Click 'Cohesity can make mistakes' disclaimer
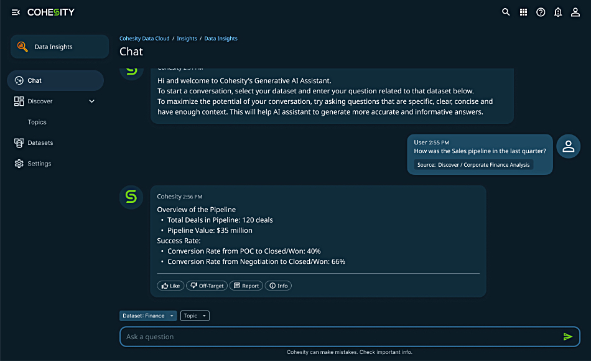591x364 pixels. (x=350, y=352)
